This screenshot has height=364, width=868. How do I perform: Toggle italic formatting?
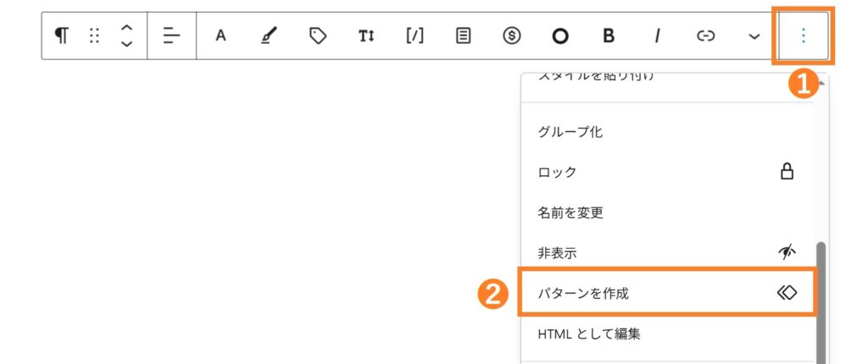[x=657, y=36]
